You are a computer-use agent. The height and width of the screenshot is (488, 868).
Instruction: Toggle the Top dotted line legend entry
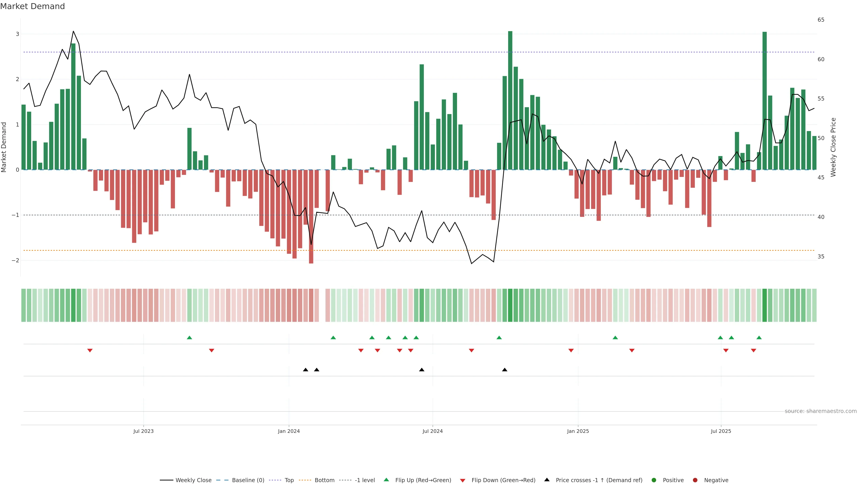click(289, 480)
